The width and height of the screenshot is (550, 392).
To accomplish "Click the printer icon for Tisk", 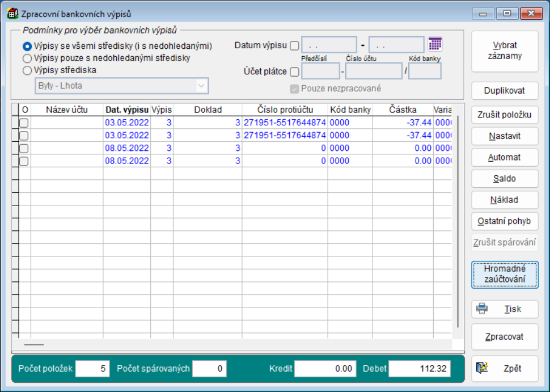I will point(481,309).
